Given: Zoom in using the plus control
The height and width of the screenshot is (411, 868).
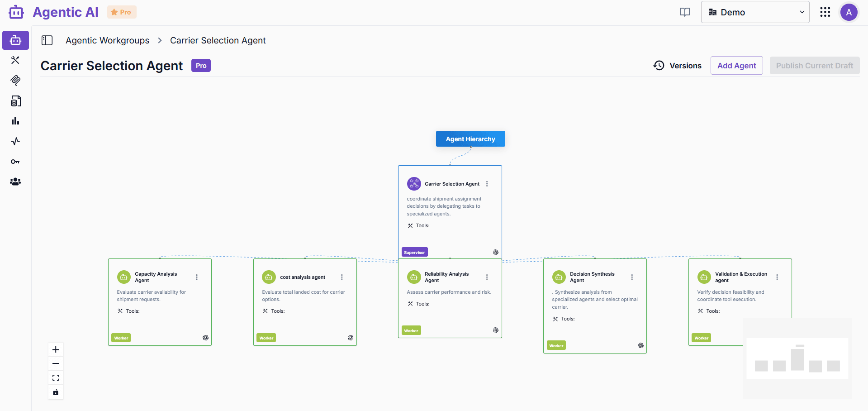Looking at the screenshot, I should click(55, 349).
